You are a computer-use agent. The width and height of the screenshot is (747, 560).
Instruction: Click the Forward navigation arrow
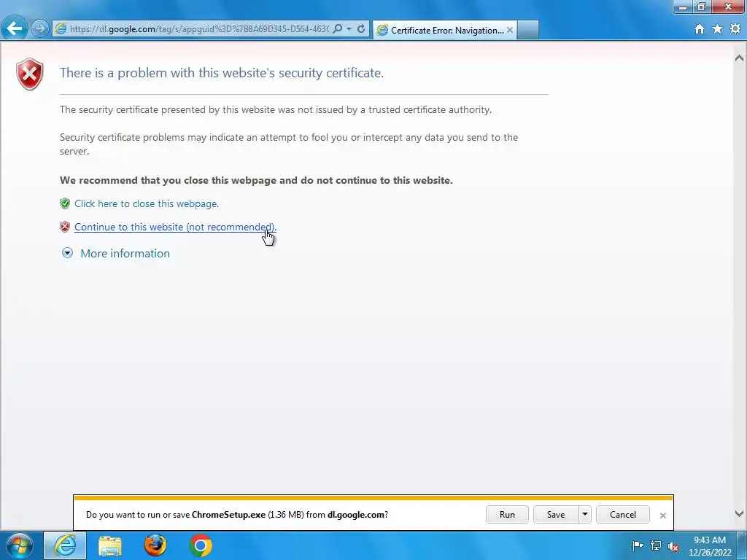click(40, 28)
